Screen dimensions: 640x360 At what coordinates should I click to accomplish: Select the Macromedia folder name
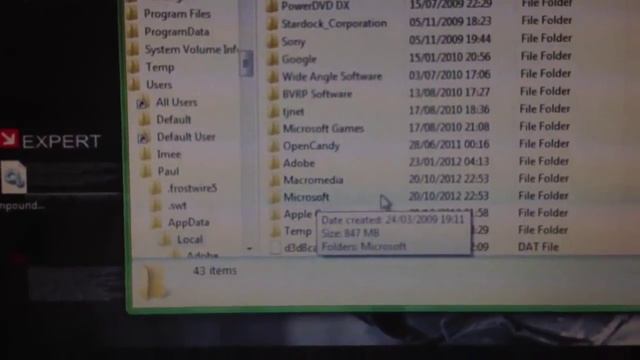[x=313, y=180]
